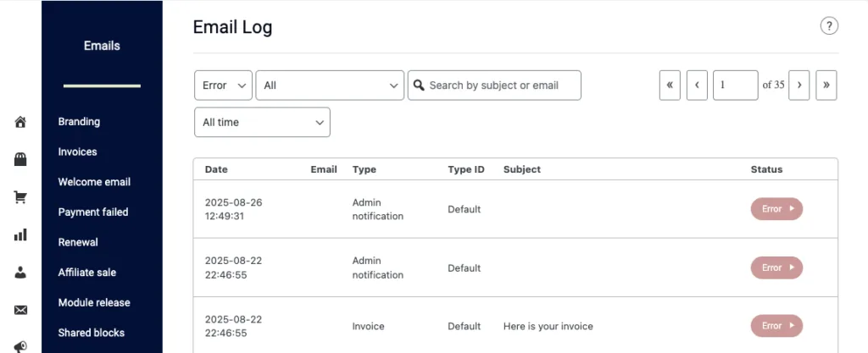Click the user profile icon
The image size is (868, 353).
tap(20, 273)
